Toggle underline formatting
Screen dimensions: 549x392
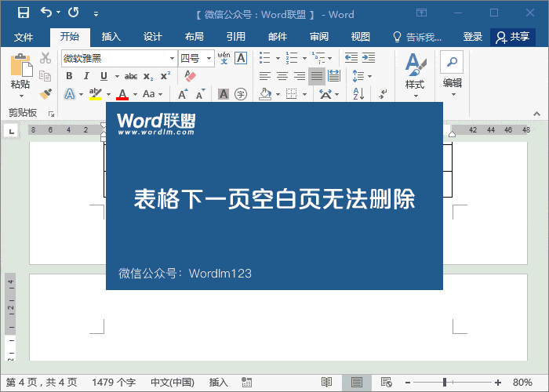click(x=104, y=76)
